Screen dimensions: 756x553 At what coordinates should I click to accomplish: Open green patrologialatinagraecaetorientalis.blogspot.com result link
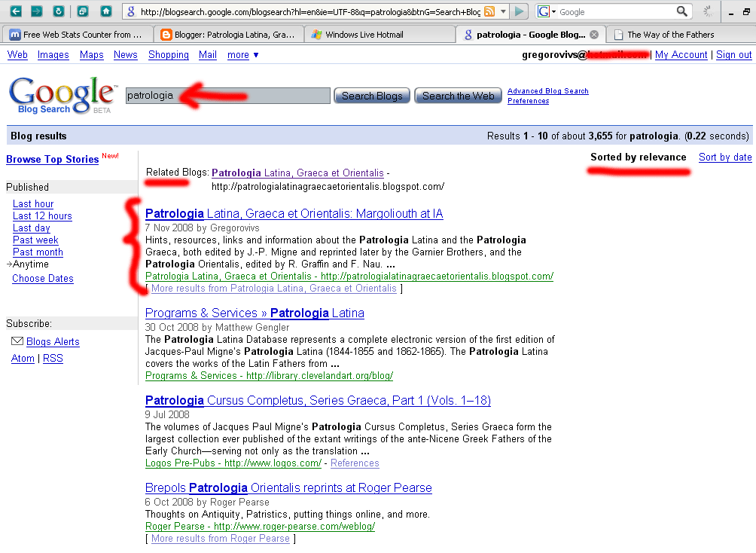349,276
